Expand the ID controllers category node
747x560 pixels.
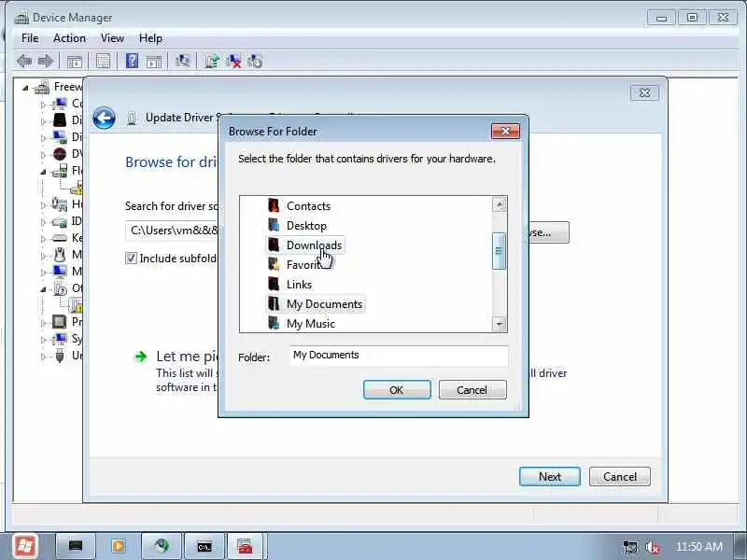(43, 222)
